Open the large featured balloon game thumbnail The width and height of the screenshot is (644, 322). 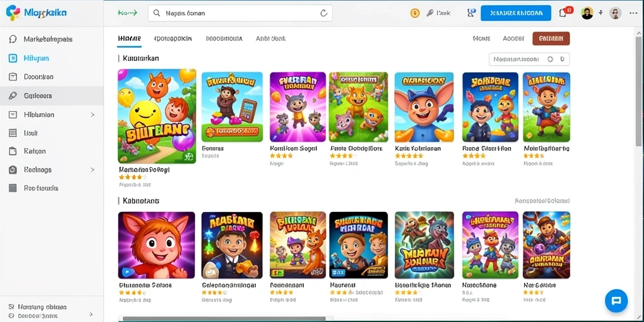(x=157, y=116)
